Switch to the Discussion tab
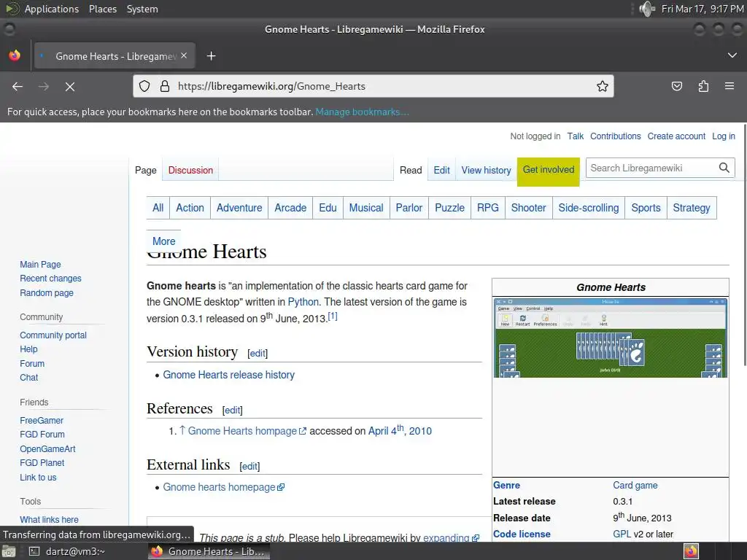Screen dimensions: 747x560 click(190, 170)
